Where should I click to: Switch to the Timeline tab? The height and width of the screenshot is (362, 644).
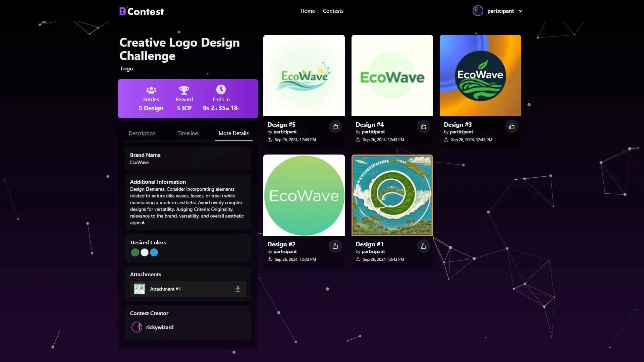187,133
